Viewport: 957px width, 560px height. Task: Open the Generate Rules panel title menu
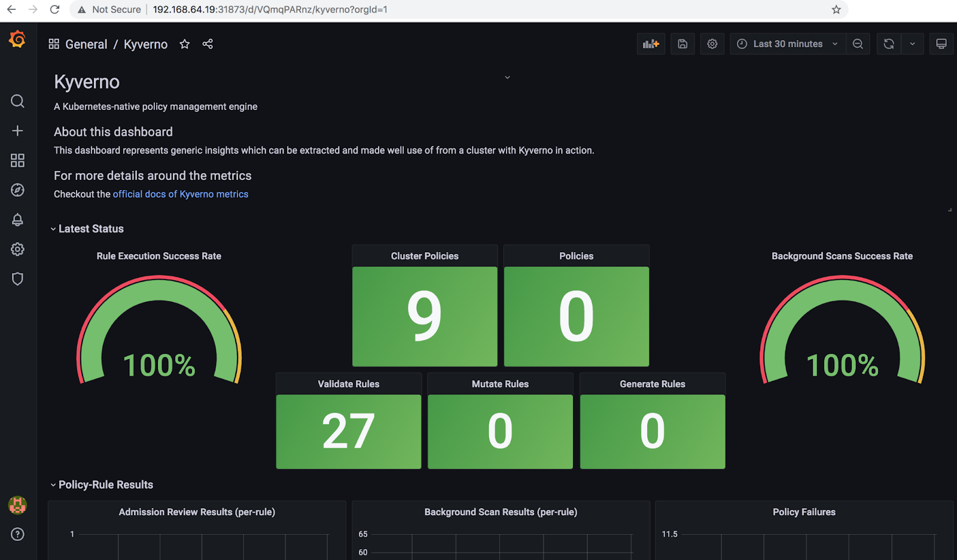[653, 384]
